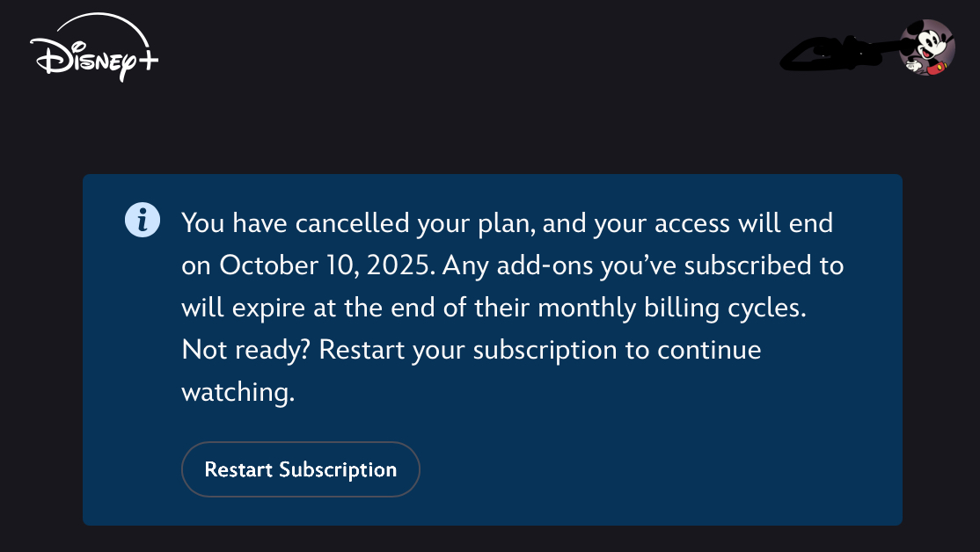The image size is (980, 552).
Task: Open the Mickey Mouse profile avatar
Action: point(927,48)
